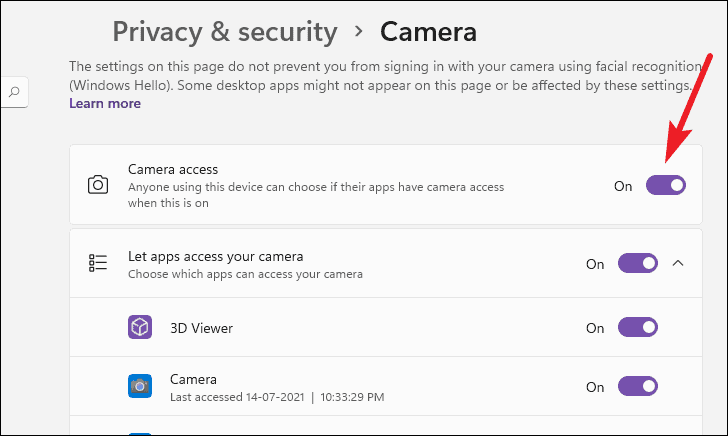Click the On label beside Camera access toggle
Image resolution: width=728 pixels, height=436 pixels.
pos(623,186)
